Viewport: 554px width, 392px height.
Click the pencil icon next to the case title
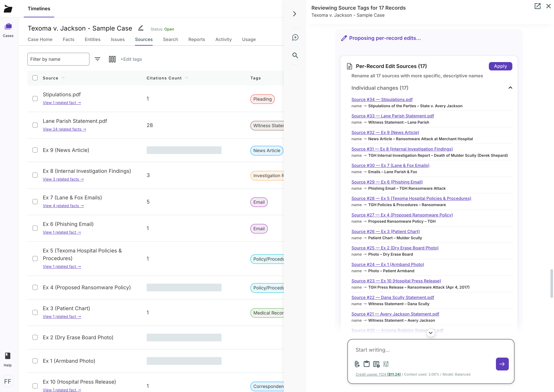coord(141,28)
